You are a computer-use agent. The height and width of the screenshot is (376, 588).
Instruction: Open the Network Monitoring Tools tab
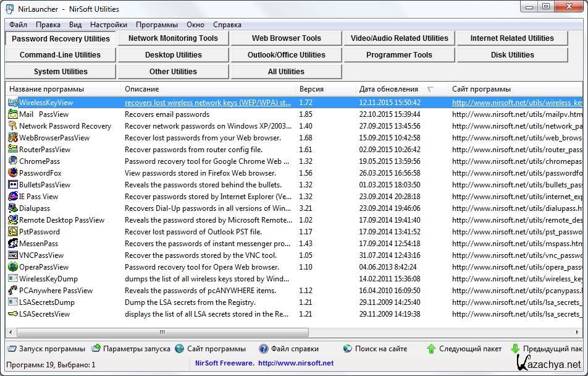coord(173,38)
